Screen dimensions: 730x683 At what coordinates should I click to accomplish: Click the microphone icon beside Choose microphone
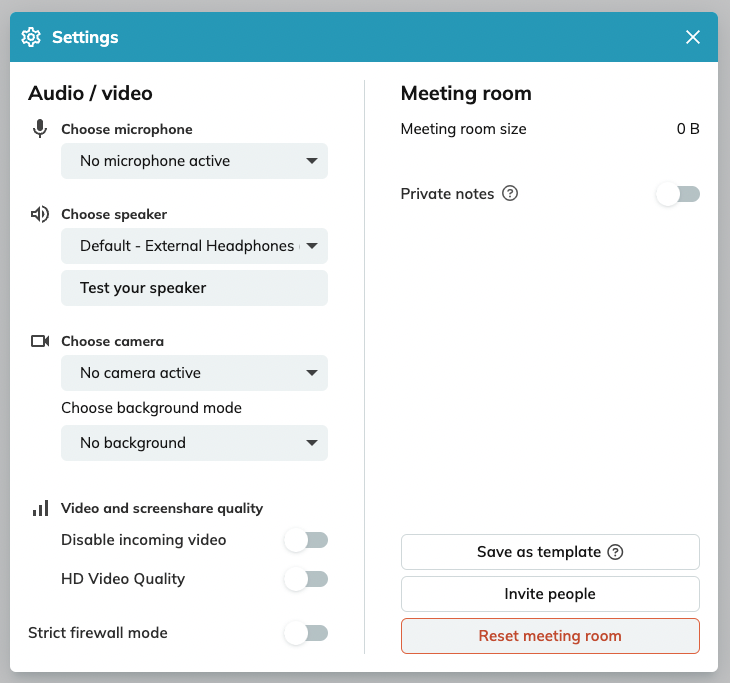coord(40,129)
